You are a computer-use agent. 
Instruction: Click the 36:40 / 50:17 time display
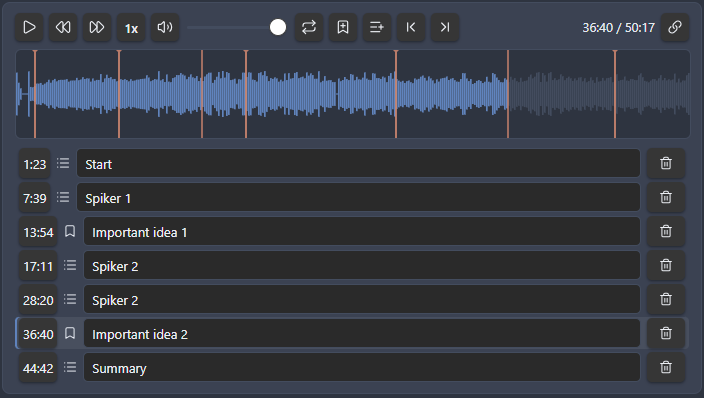click(618, 28)
